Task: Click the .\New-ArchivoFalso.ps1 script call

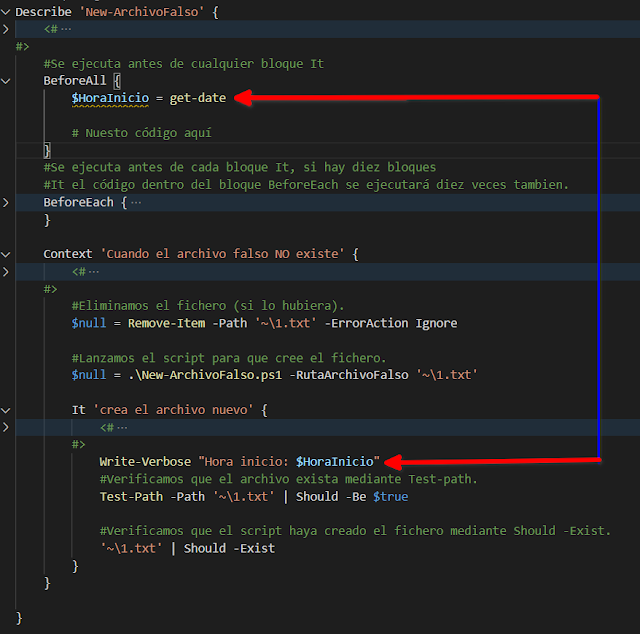Action: (x=205, y=375)
